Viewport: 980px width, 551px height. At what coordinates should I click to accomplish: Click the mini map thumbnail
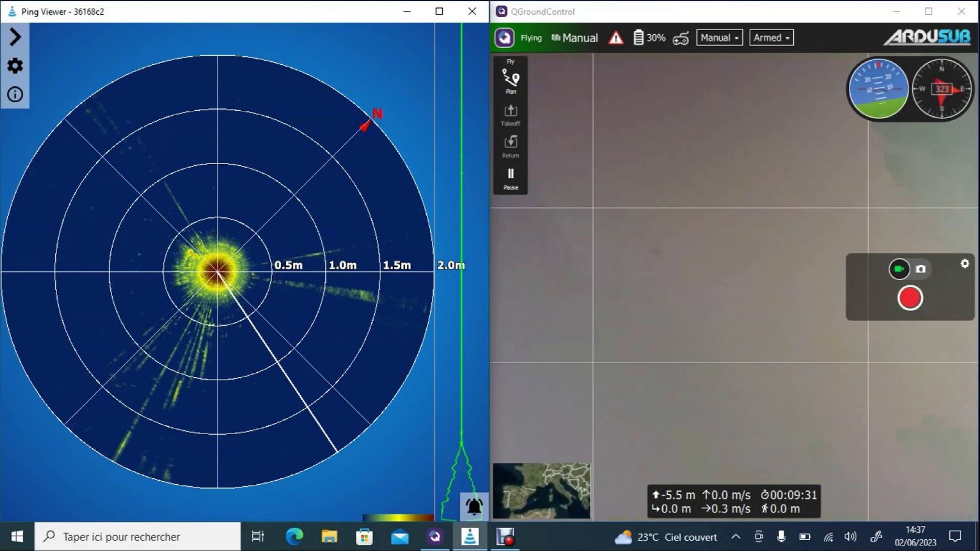point(541,491)
